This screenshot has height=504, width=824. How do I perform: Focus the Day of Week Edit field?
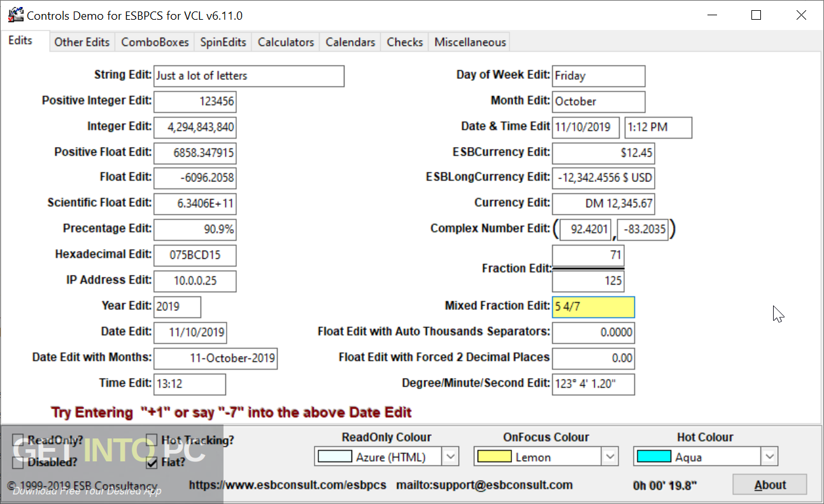pyautogui.click(x=599, y=76)
